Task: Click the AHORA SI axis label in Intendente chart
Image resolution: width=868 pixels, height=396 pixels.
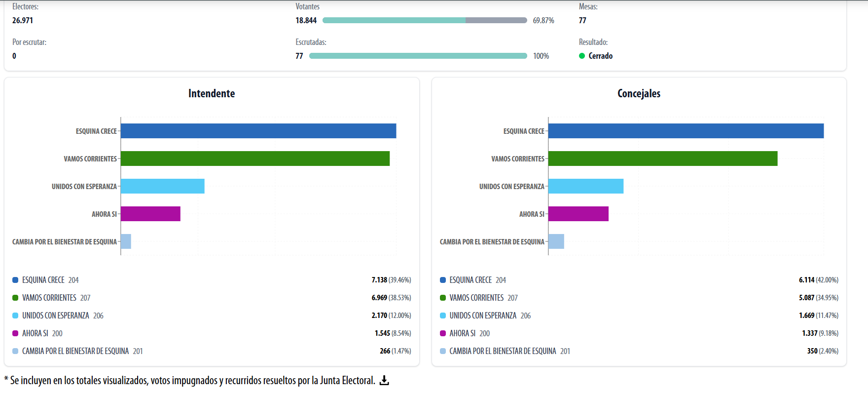Action: (104, 214)
